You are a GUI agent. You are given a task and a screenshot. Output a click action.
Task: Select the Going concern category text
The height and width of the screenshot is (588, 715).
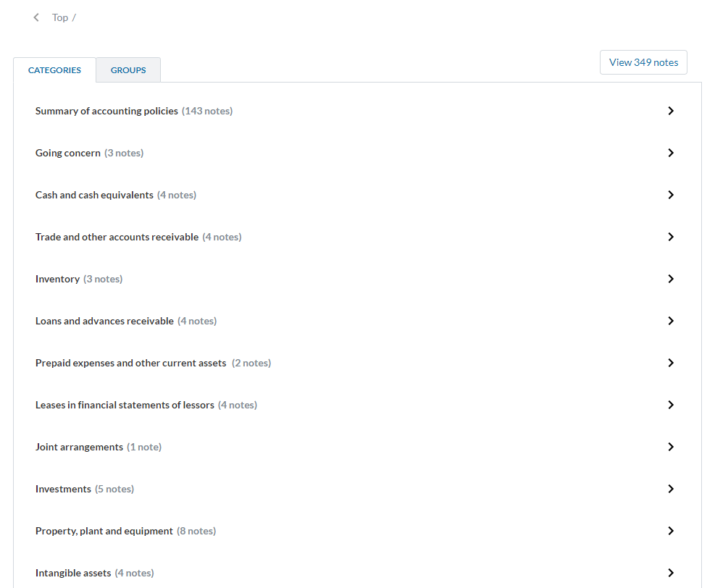(68, 153)
